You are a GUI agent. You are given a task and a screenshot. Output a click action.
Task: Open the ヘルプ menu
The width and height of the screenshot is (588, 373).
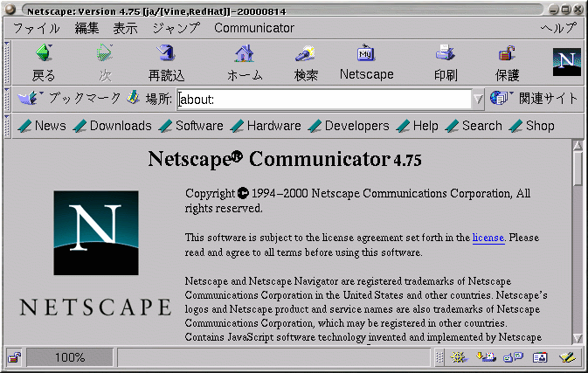coord(558,28)
